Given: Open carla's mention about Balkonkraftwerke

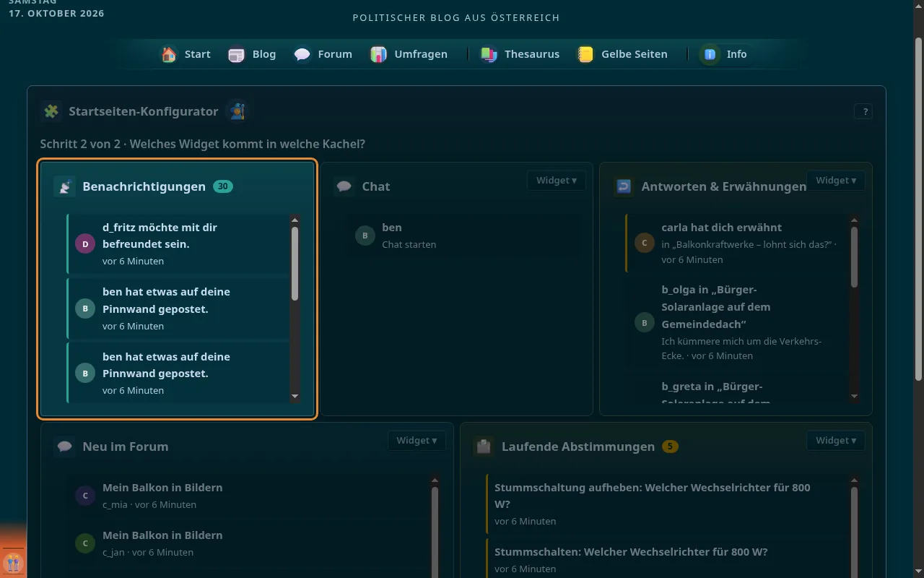Looking at the screenshot, I should tap(736, 243).
